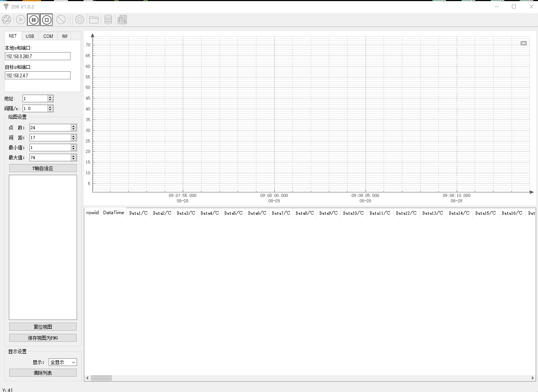Click the Y轴自适应 button

[x=43, y=168]
